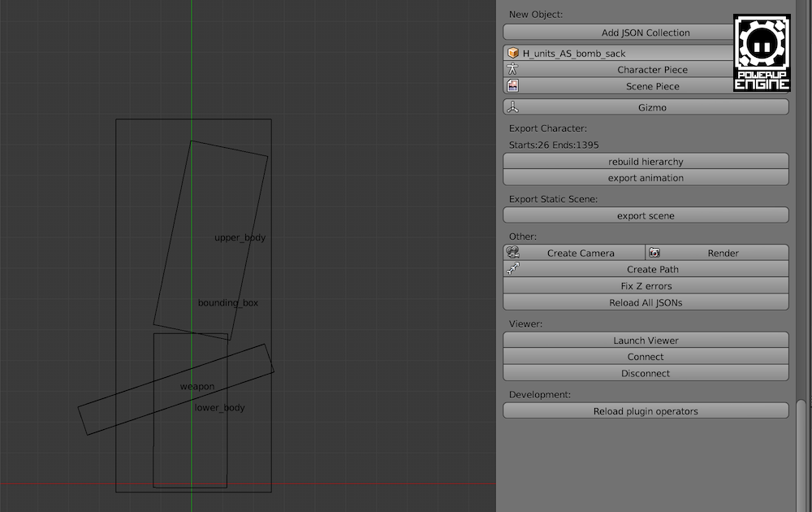This screenshot has height=512, width=812.
Task: Launch Viewer
Action: tap(646, 340)
